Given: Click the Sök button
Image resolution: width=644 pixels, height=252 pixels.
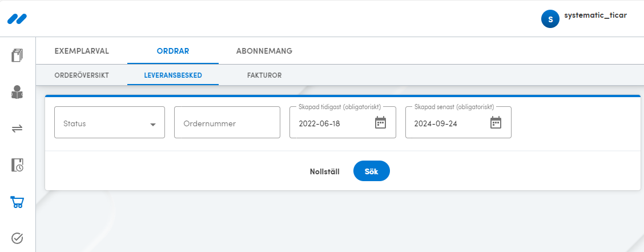Looking at the screenshot, I should point(371,171).
